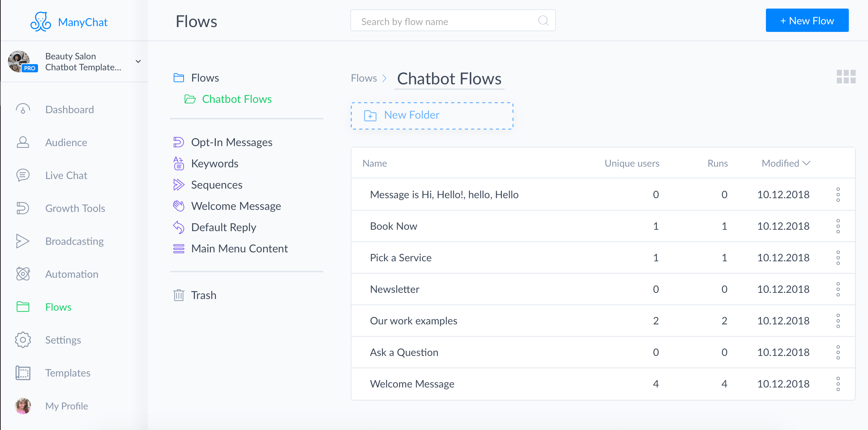Image resolution: width=868 pixels, height=430 pixels.
Task: Open Growth Tools from sidebar
Action: point(75,208)
